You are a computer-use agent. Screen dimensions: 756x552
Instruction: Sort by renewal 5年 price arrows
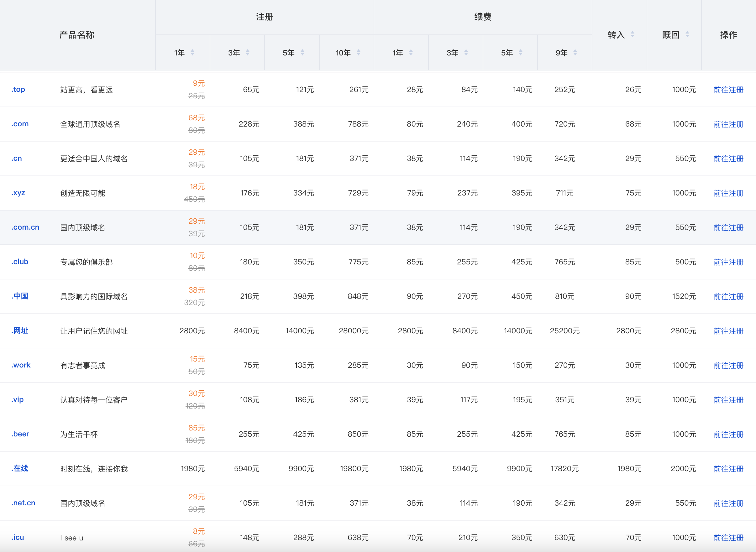[x=521, y=52]
